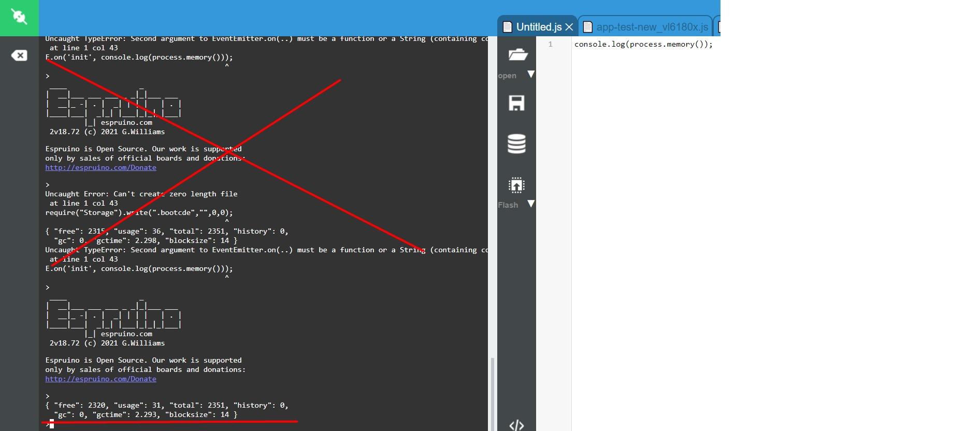Click the terminal vertical scrollbar thumb
The image size is (980, 431).
click(x=492, y=394)
